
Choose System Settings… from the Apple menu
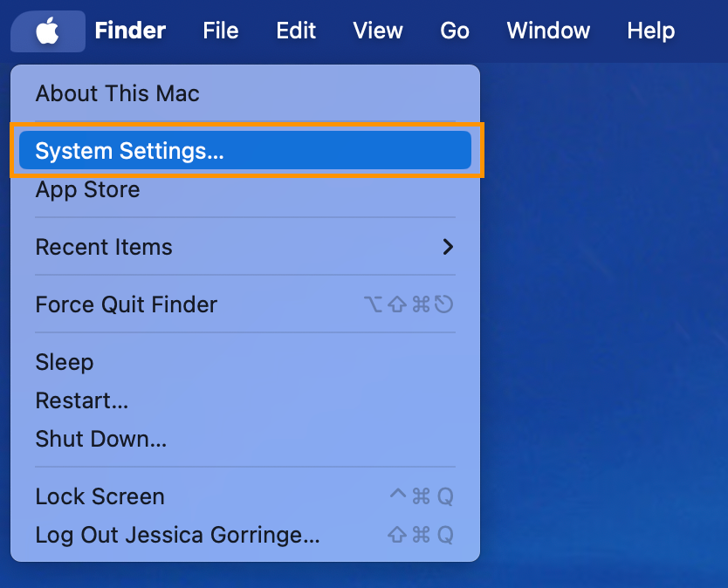[x=245, y=150]
